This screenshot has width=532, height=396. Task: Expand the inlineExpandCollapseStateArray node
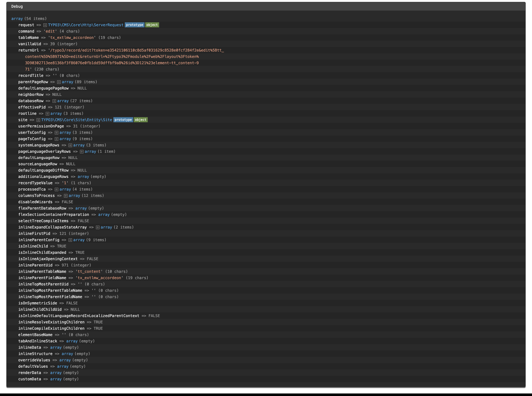[98, 227]
